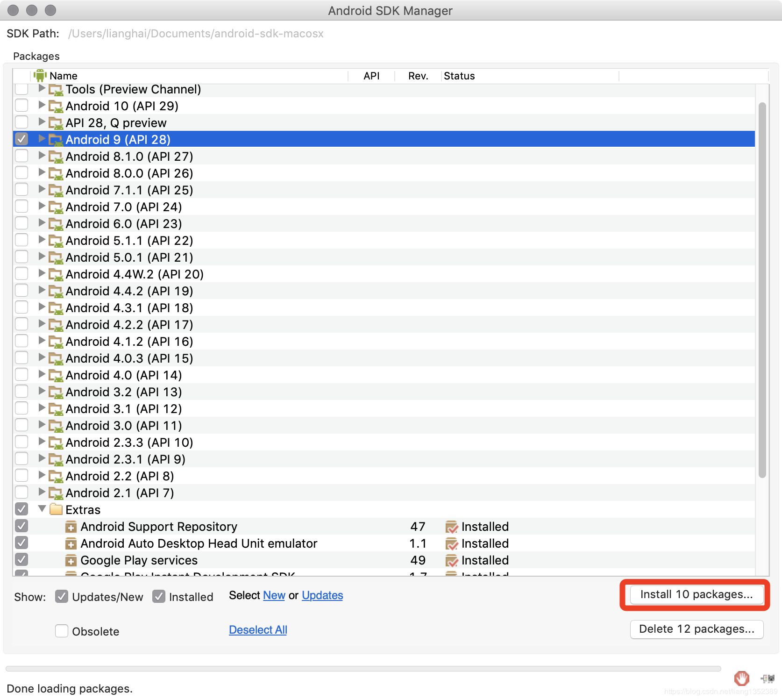Select the Android 2.3.1 (API 9) row
782x700 pixels.
point(384,459)
